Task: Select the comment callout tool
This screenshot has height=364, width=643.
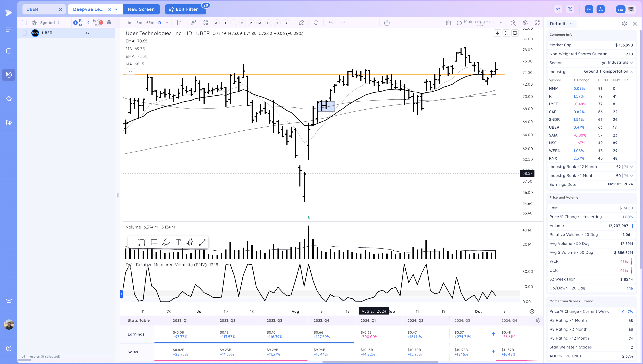Action: point(154,242)
